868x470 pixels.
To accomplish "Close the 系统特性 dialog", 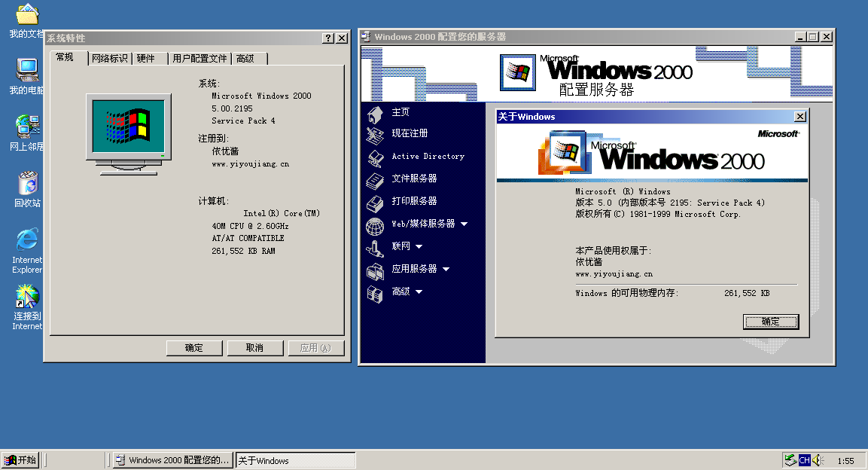I will (x=342, y=38).
